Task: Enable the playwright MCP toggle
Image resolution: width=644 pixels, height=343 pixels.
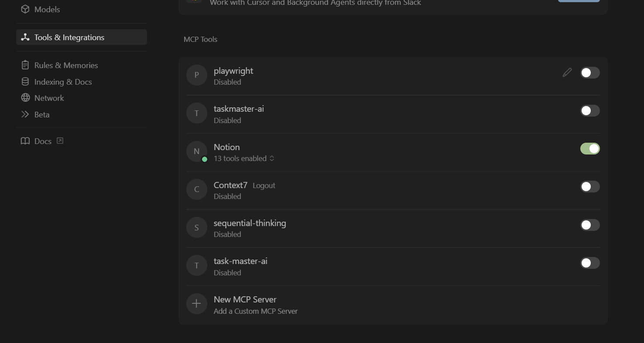Action: click(x=590, y=73)
